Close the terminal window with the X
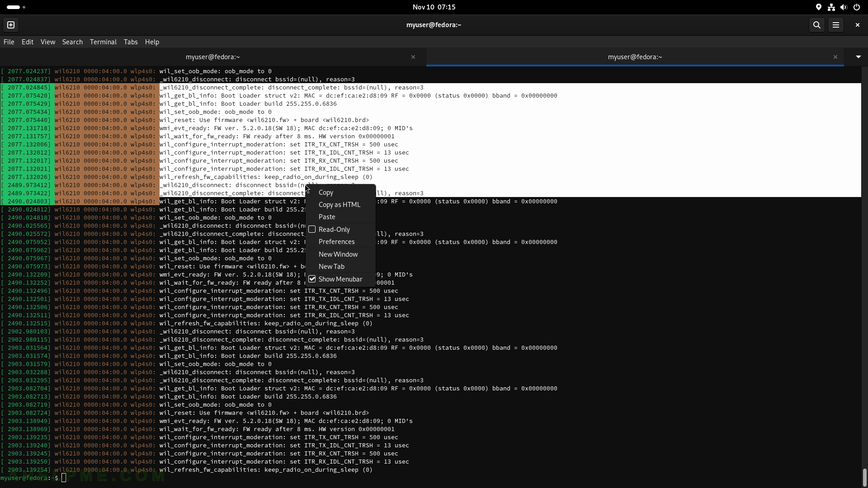The height and width of the screenshot is (488, 868). click(857, 25)
